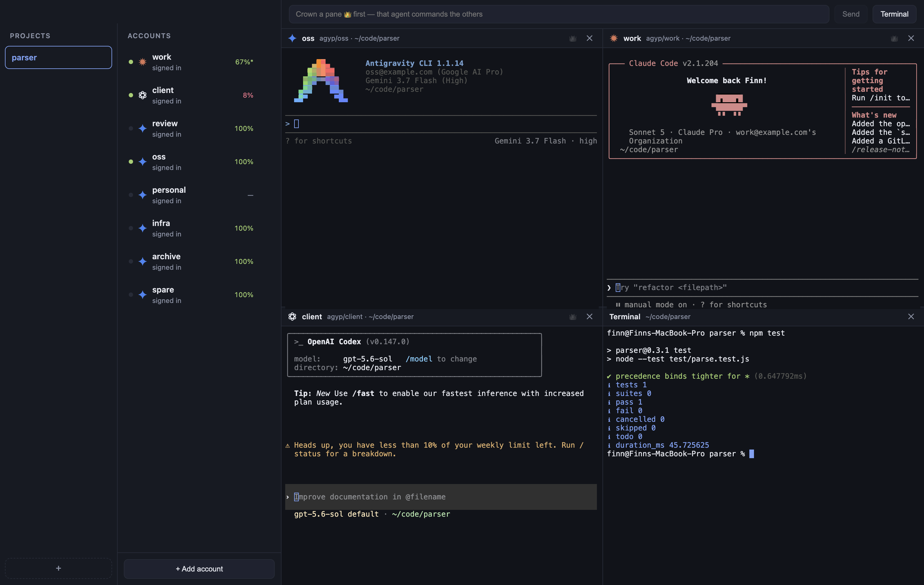Click the /model command in Codex pane
The height and width of the screenshot is (585, 924).
tap(419, 359)
